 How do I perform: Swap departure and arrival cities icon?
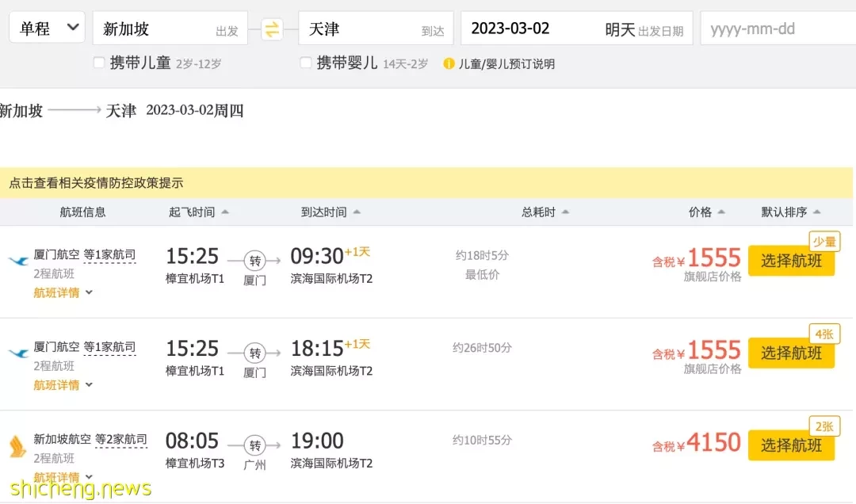[271, 29]
